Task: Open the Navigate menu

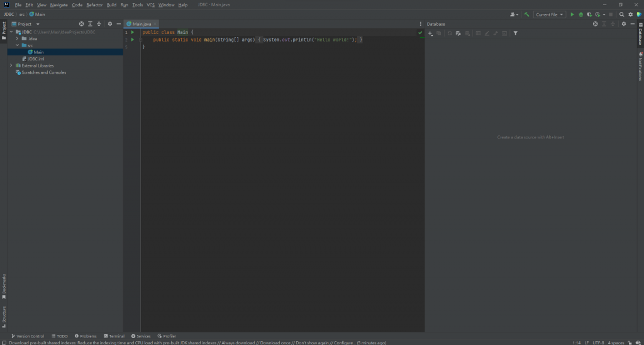Action: click(58, 5)
